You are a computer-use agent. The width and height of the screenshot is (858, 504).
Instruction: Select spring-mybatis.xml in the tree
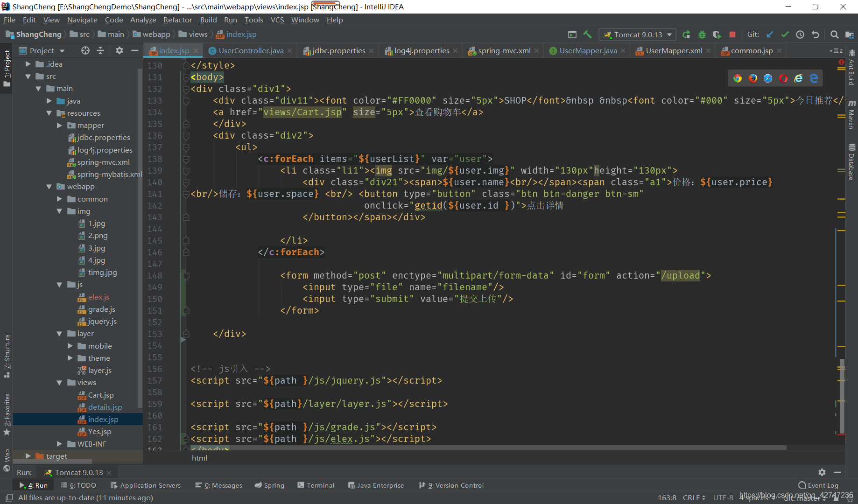[110, 174]
